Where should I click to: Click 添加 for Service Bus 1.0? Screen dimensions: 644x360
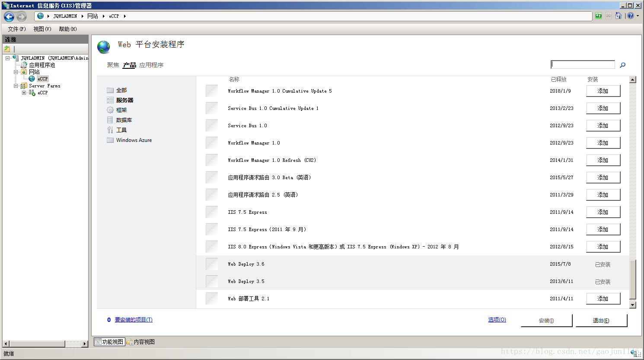point(603,125)
